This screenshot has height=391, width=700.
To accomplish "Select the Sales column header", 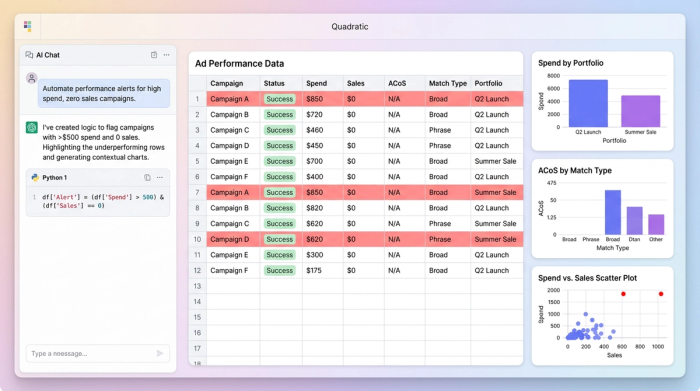I will [x=363, y=83].
